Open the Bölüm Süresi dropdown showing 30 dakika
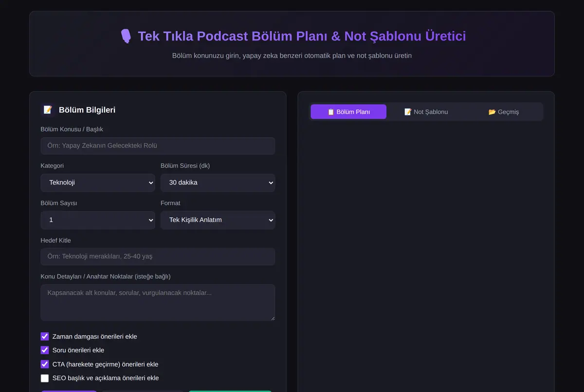 click(218, 183)
